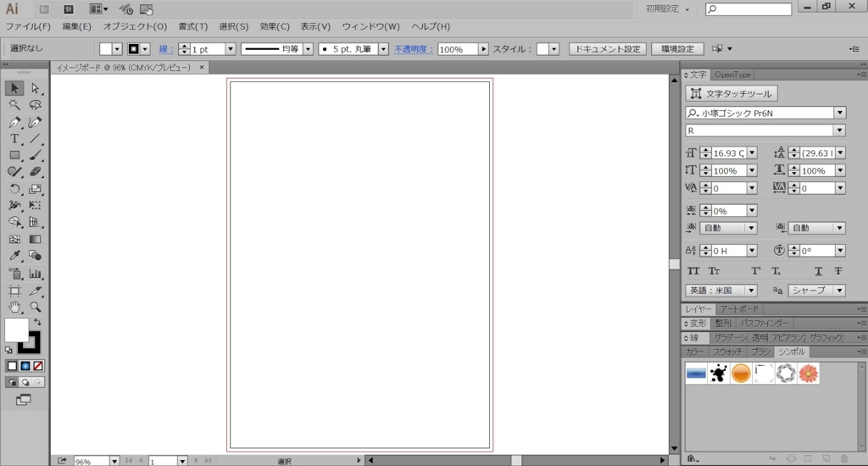Toggle All Caps (TT) in character panel
Viewport: 868px width, 466px height.
click(693, 271)
